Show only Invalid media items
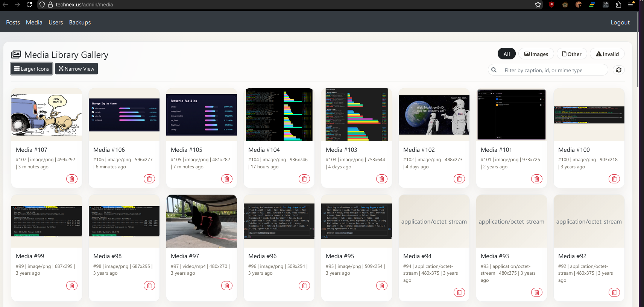 607,54
